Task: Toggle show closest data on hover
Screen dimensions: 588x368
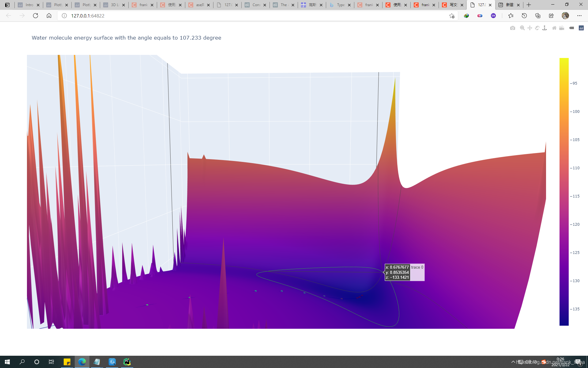Action: point(571,28)
